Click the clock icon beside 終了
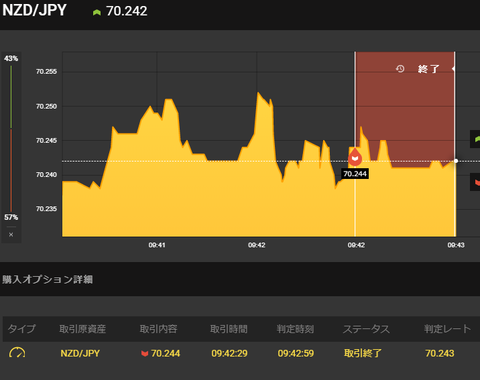The image size is (480, 380). pyautogui.click(x=400, y=69)
